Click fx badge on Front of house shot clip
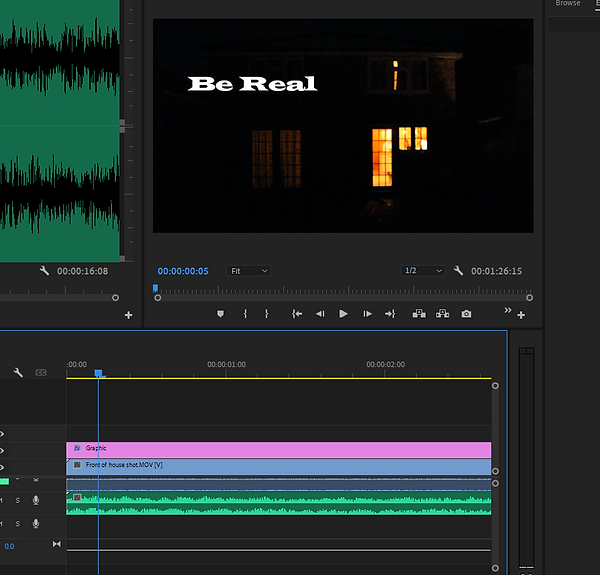Viewport: 600px width, 575px height. point(77,465)
